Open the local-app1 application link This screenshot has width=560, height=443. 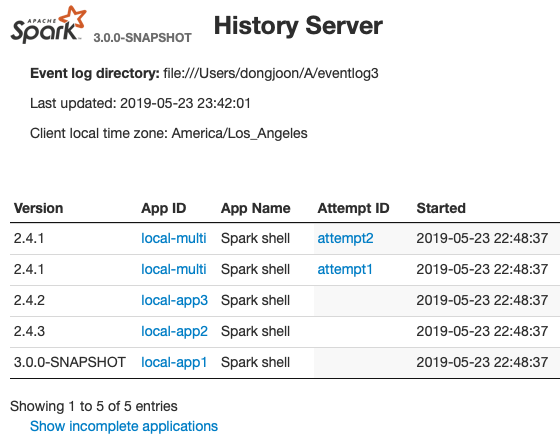point(174,363)
